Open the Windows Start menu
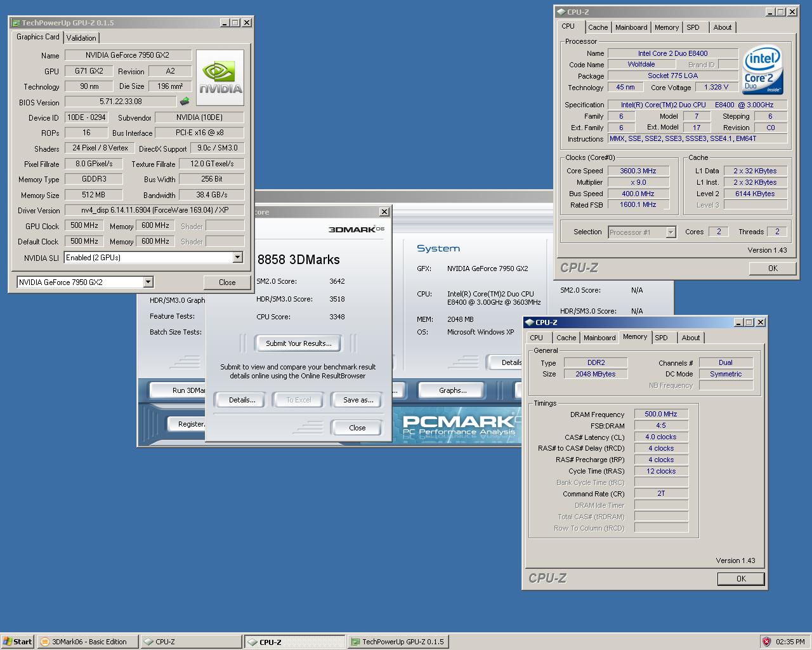Image resolution: width=812 pixels, height=650 pixels. [18, 642]
